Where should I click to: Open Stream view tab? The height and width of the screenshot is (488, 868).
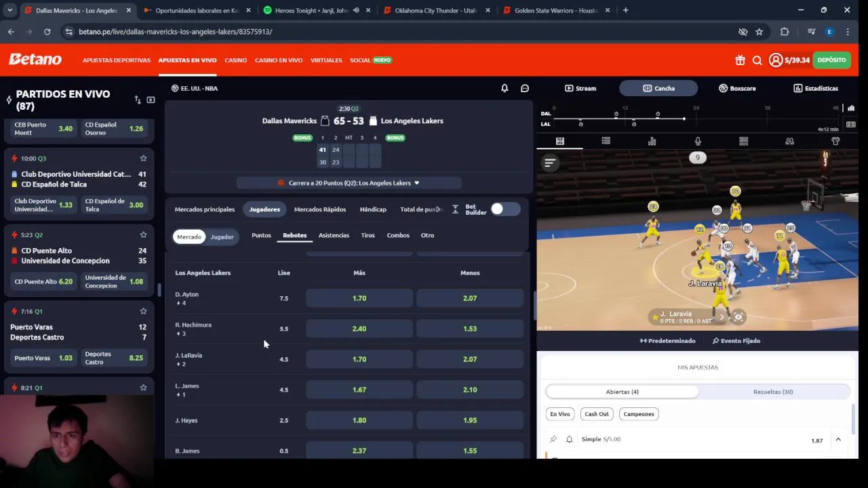pyautogui.click(x=580, y=88)
